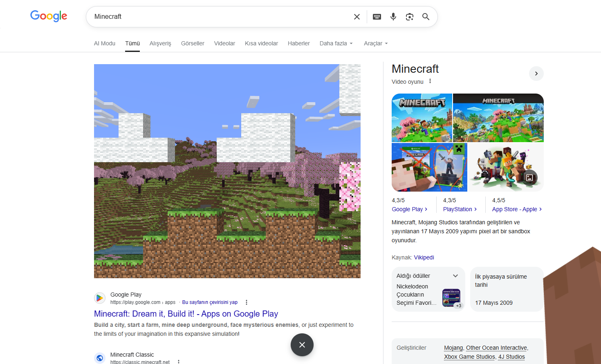Open the pink cherry blossom Minecraft cover thumbnail
Screen dimensions: 601x364
[422, 118]
